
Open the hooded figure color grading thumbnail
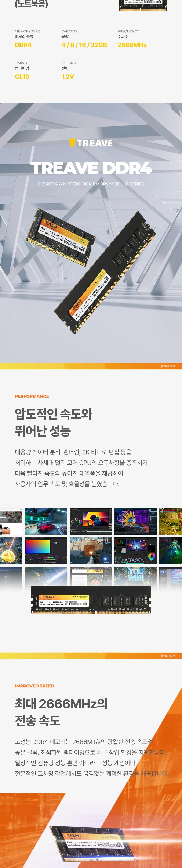(91, 521)
